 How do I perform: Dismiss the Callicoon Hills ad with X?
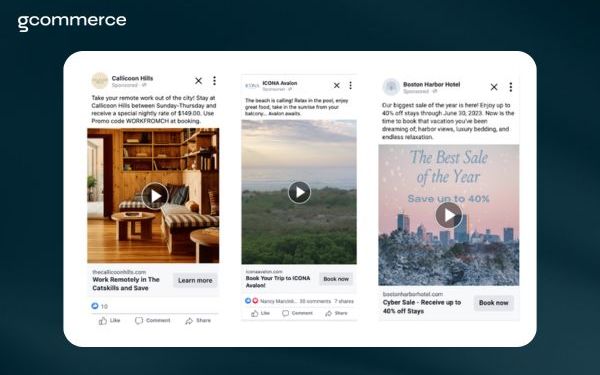coord(198,81)
